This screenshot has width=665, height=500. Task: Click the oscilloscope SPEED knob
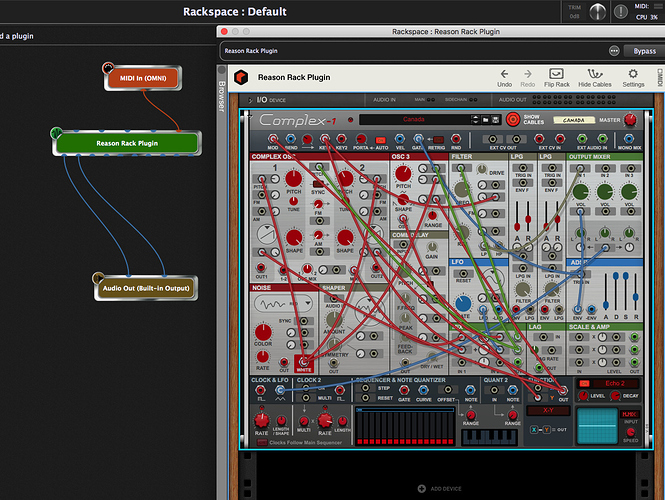631,432
